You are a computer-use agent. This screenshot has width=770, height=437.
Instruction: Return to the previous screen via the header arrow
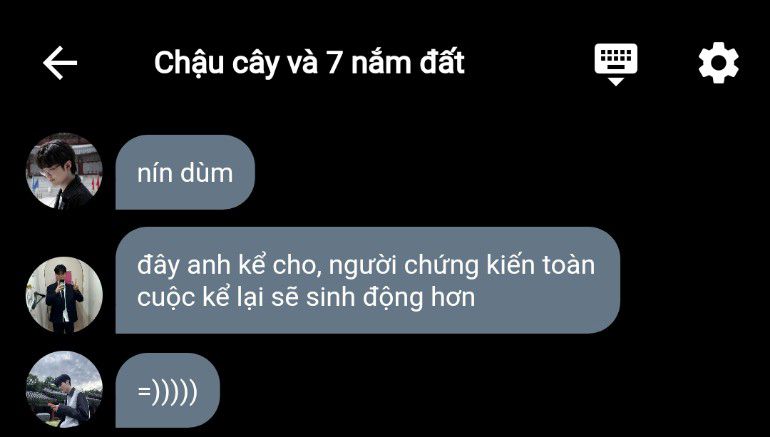(x=60, y=63)
